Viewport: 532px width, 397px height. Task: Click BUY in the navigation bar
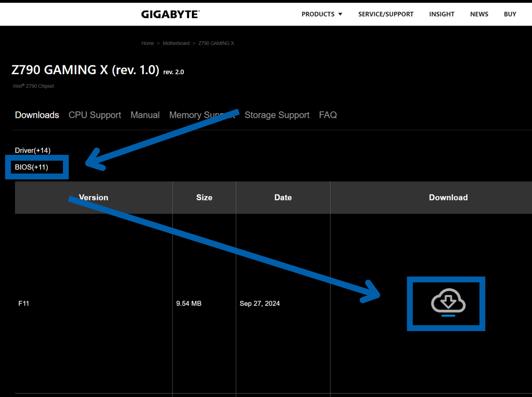509,14
